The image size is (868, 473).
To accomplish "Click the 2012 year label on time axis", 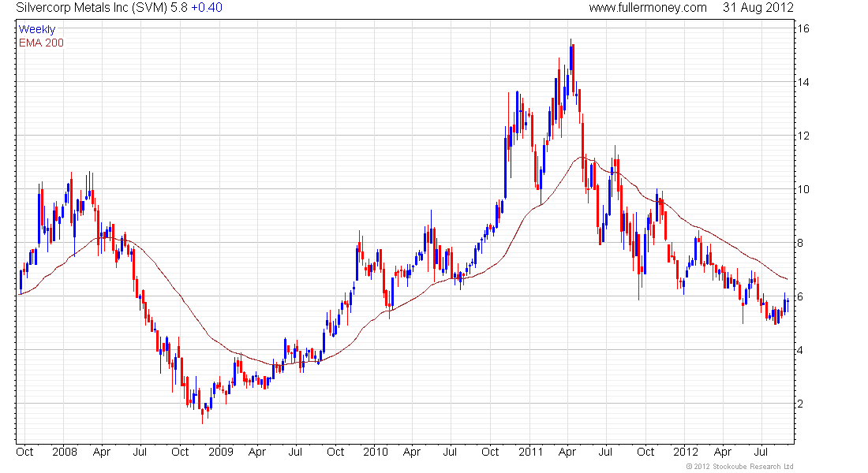I will point(685,452).
